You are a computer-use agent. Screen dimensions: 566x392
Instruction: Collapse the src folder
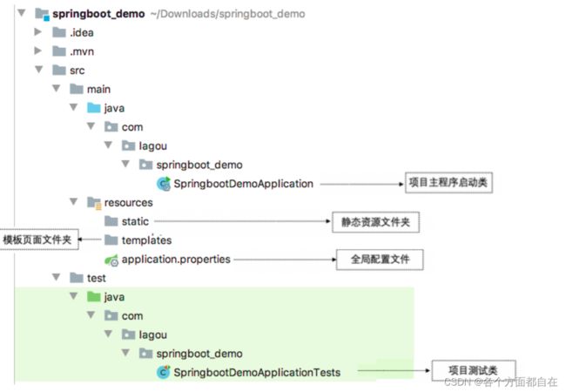[37, 71]
